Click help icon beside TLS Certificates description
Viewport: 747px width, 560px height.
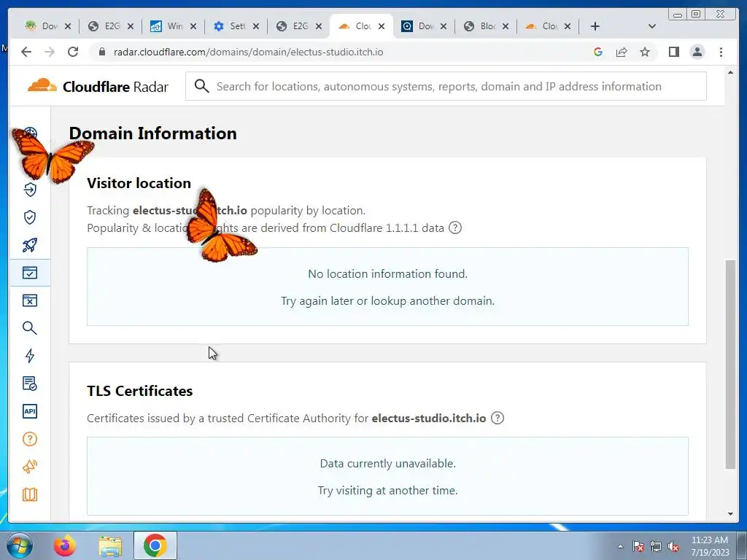[x=498, y=418]
